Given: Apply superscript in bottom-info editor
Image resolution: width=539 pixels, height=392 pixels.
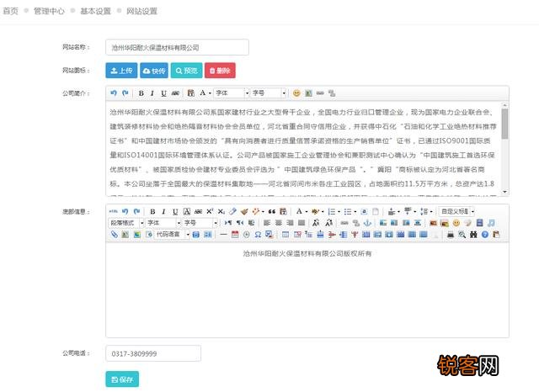Looking at the screenshot, I should pyautogui.click(x=210, y=211).
